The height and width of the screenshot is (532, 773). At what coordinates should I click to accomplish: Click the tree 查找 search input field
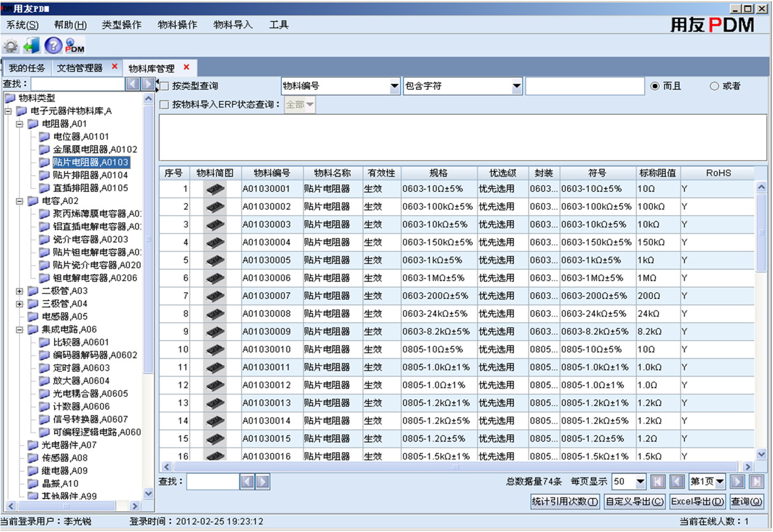point(78,84)
